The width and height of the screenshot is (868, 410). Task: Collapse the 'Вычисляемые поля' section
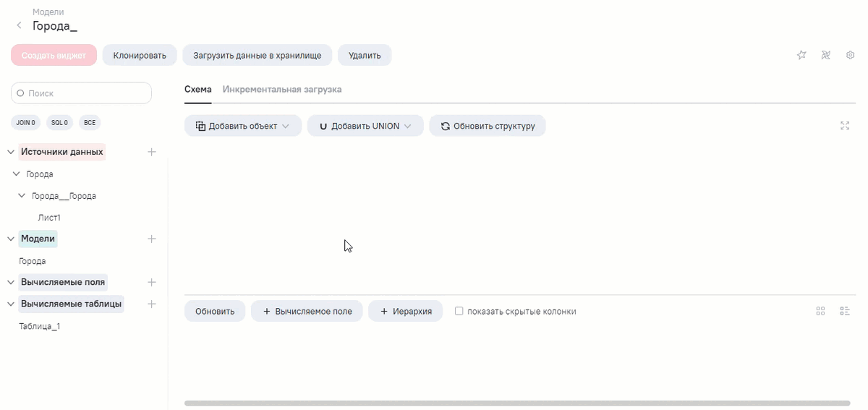pyautogui.click(x=11, y=282)
